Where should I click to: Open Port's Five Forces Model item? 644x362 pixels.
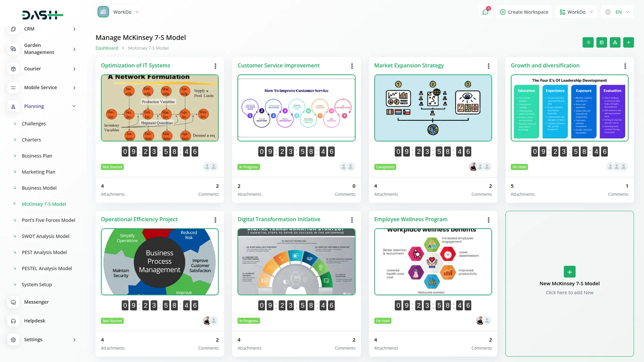click(x=48, y=220)
